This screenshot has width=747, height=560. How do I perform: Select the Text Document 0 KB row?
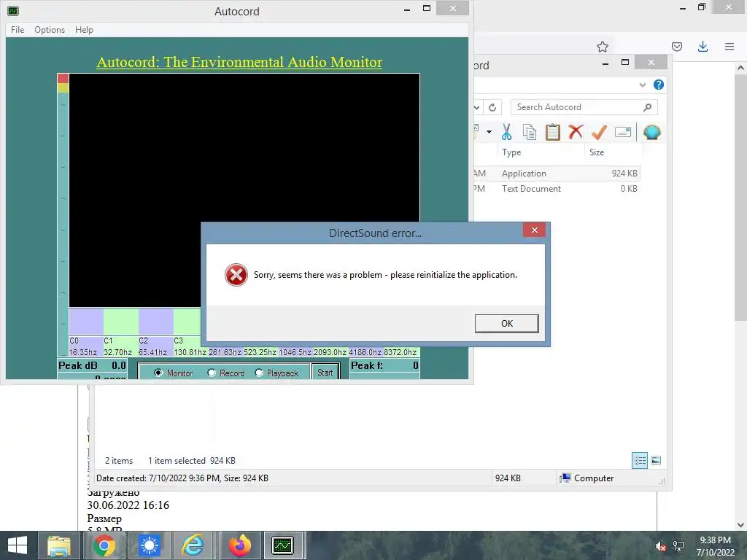tap(556, 189)
